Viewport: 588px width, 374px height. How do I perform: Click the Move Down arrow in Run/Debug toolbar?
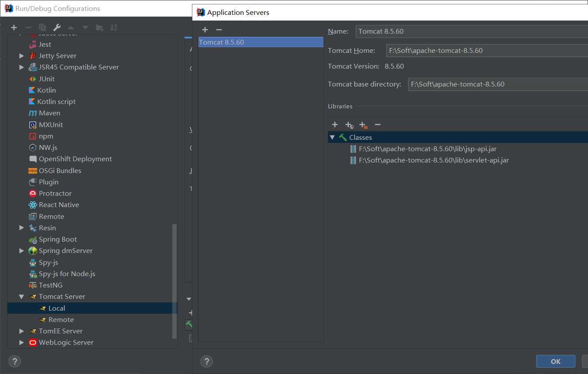click(85, 28)
